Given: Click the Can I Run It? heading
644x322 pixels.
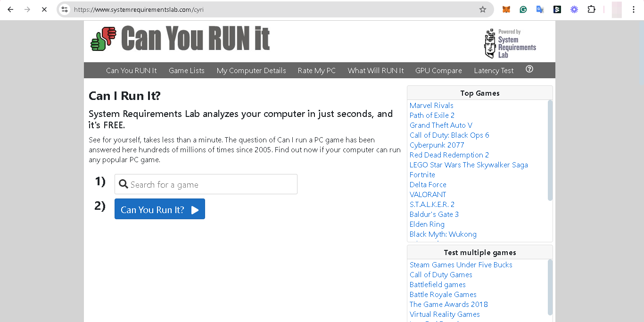Looking at the screenshot, I should point(124,96).
